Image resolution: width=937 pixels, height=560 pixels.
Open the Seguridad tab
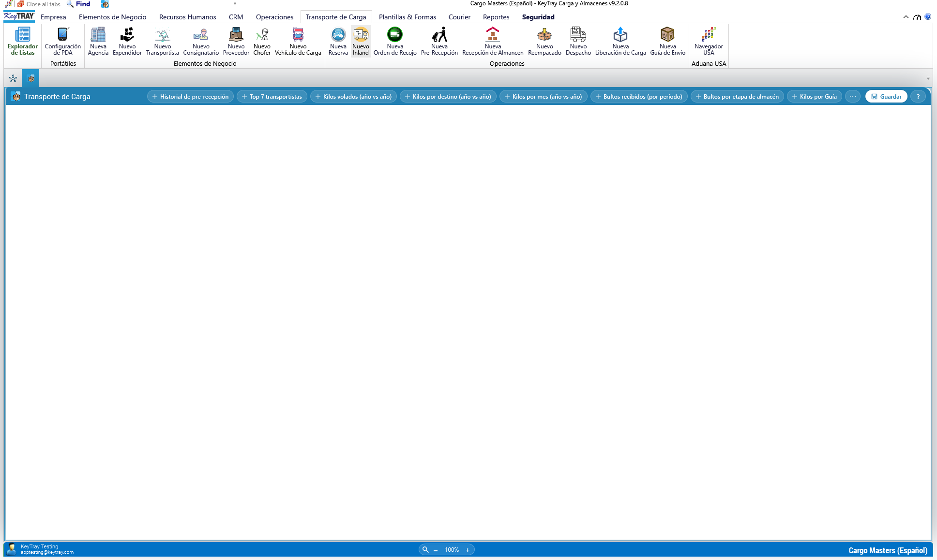point(538,17)
